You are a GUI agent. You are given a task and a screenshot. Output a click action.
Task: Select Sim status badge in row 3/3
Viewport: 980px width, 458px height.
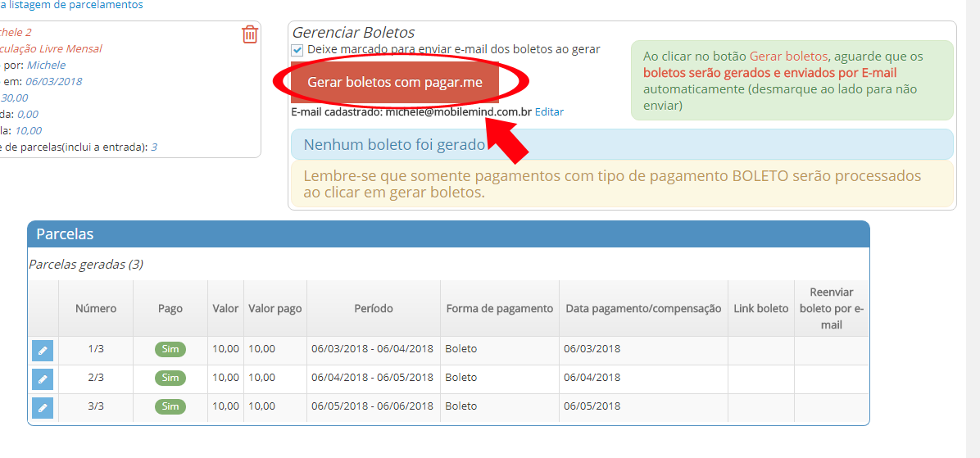pyautogui.click(x=170, y=406)
